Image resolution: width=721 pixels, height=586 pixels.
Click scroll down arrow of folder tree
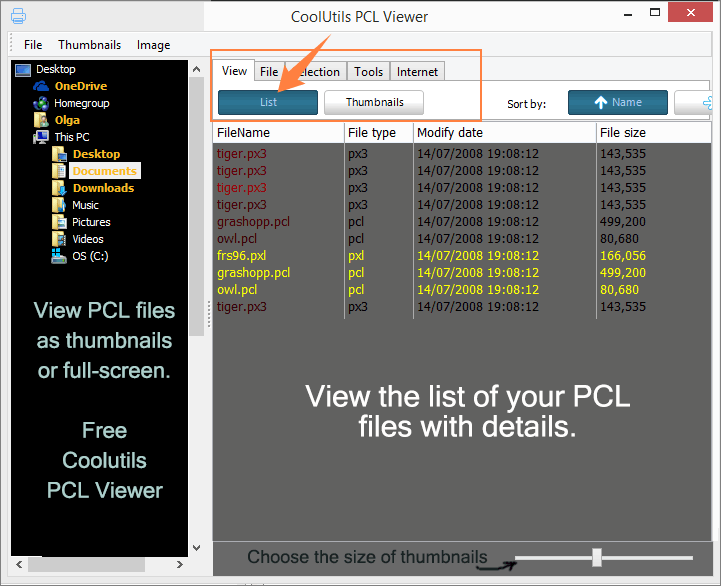196,548
